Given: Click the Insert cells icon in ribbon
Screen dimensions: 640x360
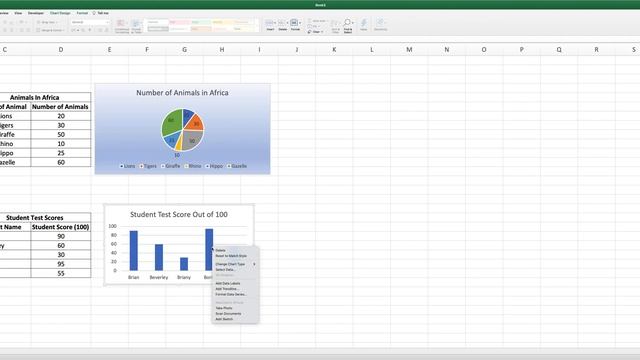Looking at the screenshot, I should tap(270, 24).
